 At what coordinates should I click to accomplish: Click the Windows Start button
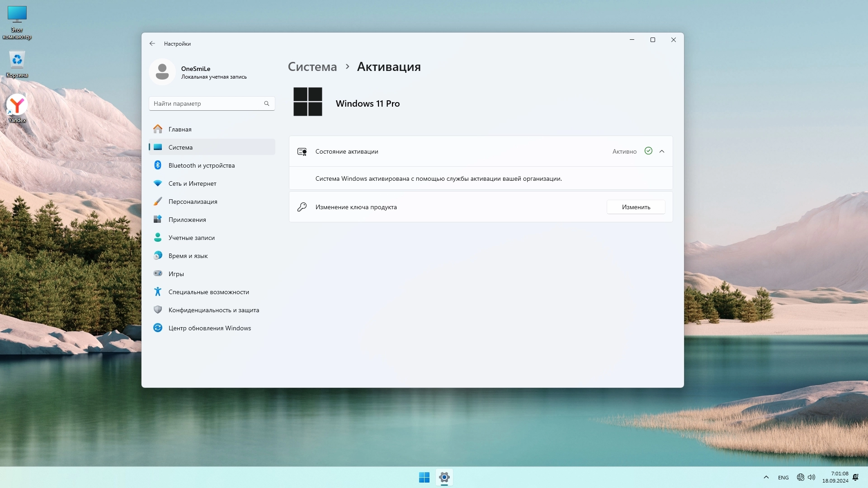click(424, 477)
